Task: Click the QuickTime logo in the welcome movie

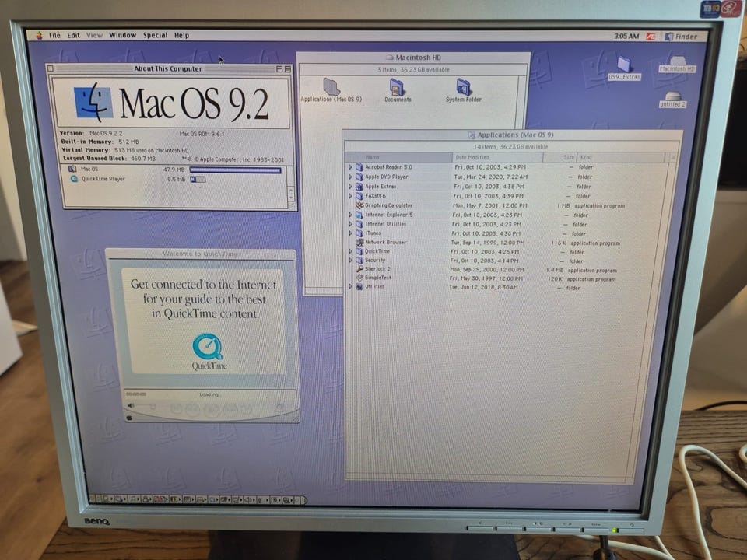Action: (x=208, y=347)
